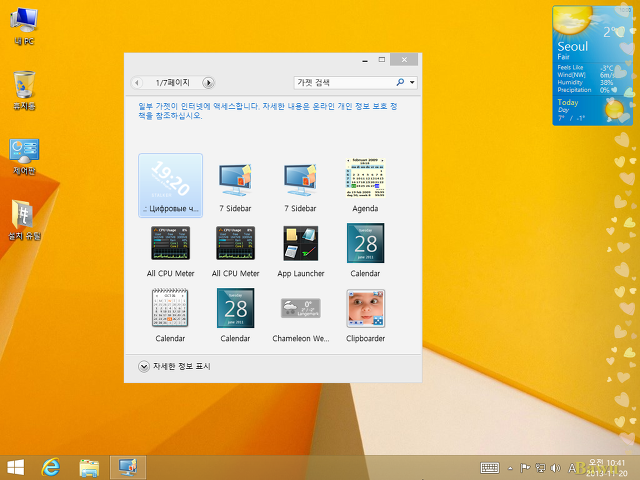Image resolution: width=640 pixels, height=480 pixels.
Task: Select the Agenda gadget
Action: coord(365,185)
